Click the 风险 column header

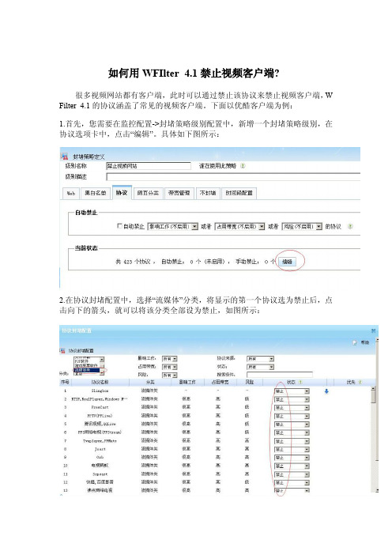tap(250, 383)
